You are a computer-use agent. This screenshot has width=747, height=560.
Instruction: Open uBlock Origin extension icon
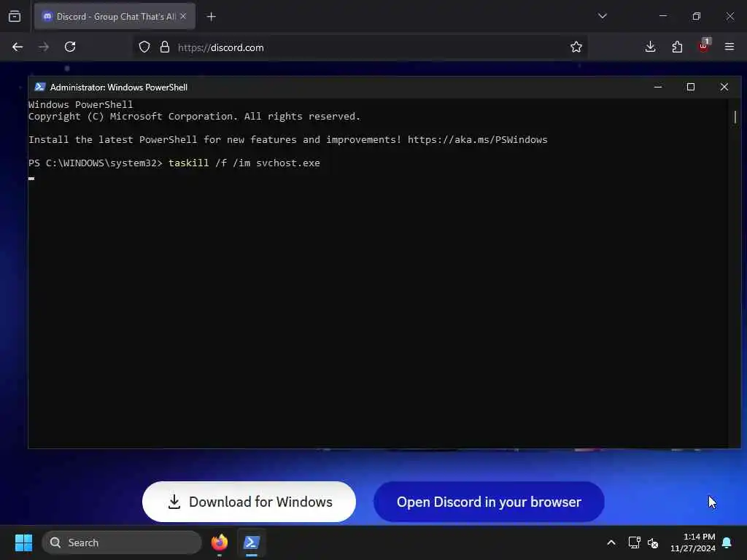704,46
